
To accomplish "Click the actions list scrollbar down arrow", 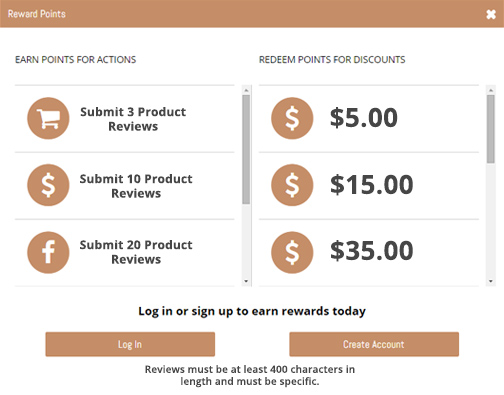I will coord(246,281).
